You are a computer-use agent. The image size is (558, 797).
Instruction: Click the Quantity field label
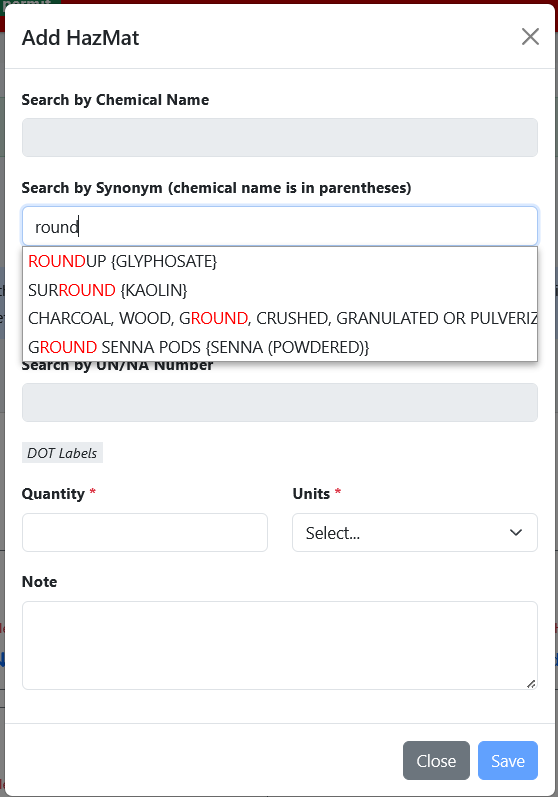pyautogui.click(x=53, y=494)
